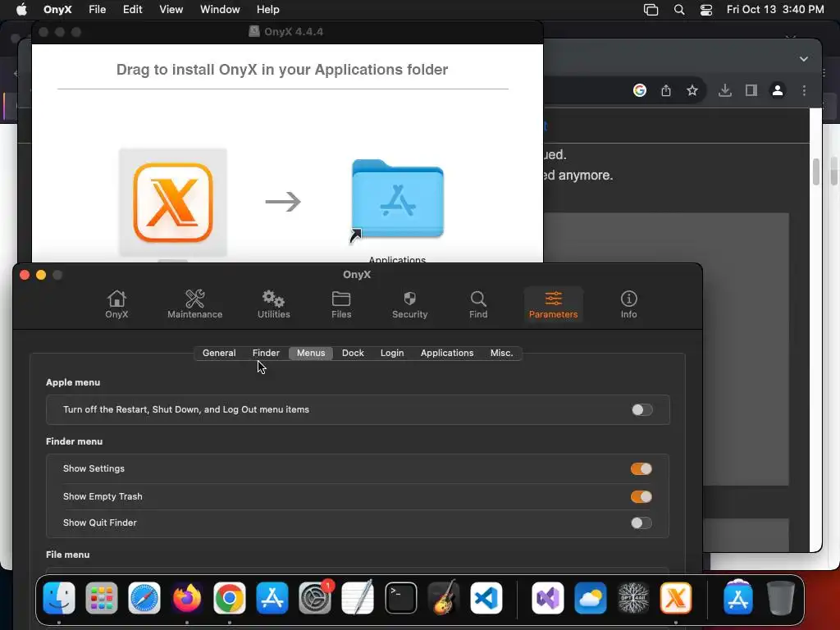The image size is (840, 630).
Task: Click the 'Apple menu' section heading
Action: point(73,382)
